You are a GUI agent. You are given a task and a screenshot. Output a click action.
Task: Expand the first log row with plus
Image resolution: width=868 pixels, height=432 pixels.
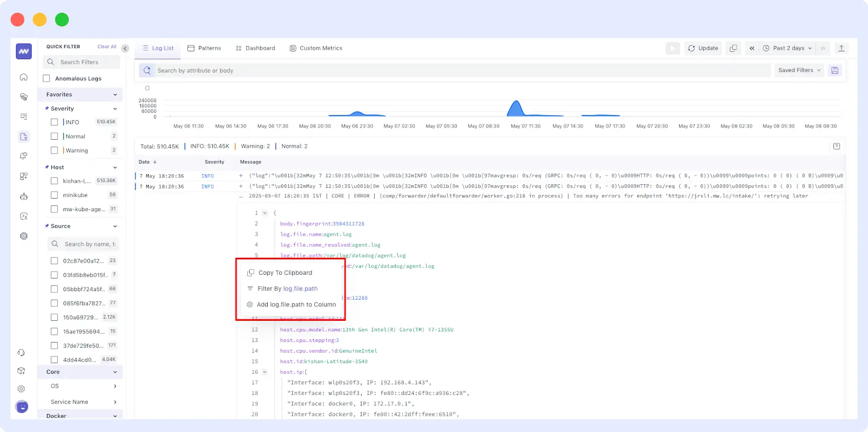tap(241, 176)
